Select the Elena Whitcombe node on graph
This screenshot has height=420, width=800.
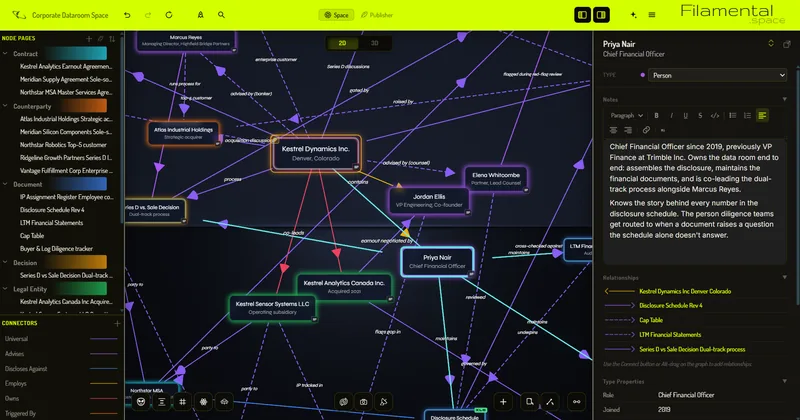[x=496, y=179]
